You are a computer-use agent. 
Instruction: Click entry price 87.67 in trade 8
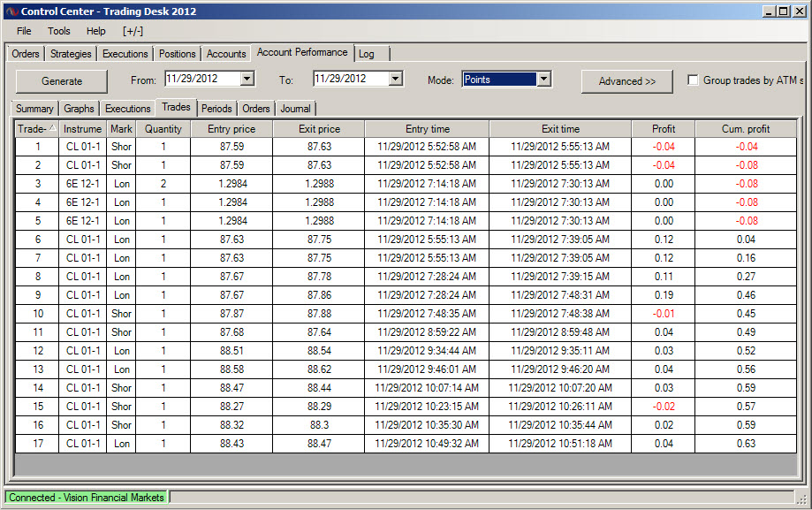(231, 277)
